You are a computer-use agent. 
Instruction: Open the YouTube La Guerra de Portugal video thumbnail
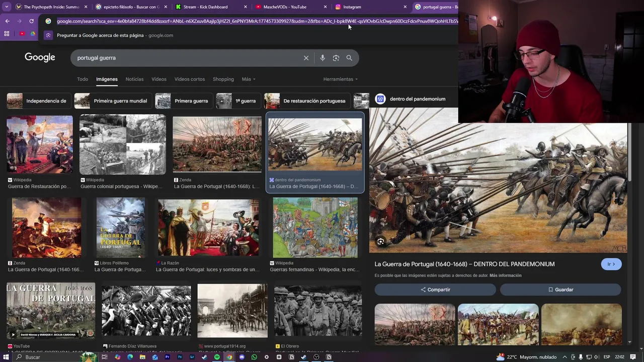[x=51, y=310]
